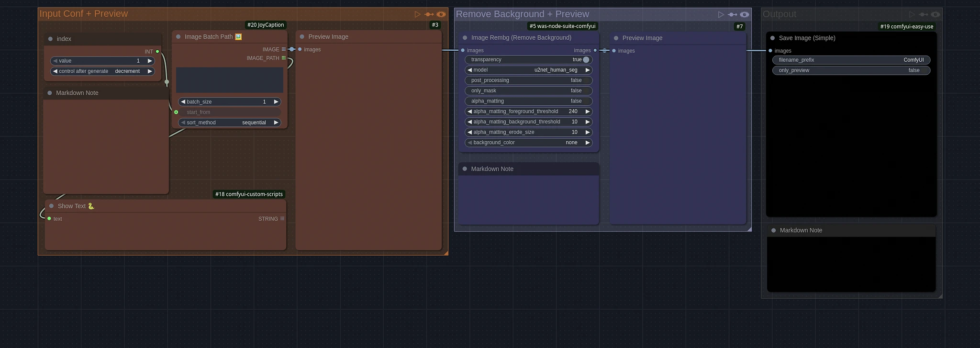Image resolution: width=980 pixels, height=348 pixels.
Task: Click the filename_prefix field
Action: pyautogui.click(x=851, y=60)
